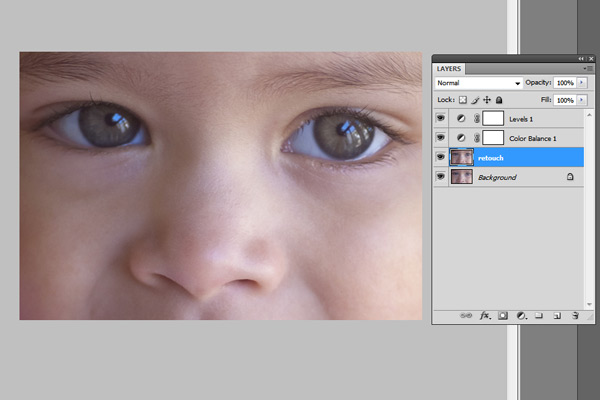
Task: Select the Color Balance 1 layer name
Action: (x=533, y=139)
